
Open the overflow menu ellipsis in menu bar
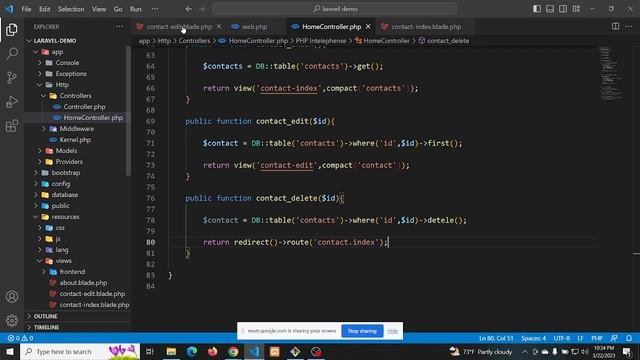tap(155, 9)
